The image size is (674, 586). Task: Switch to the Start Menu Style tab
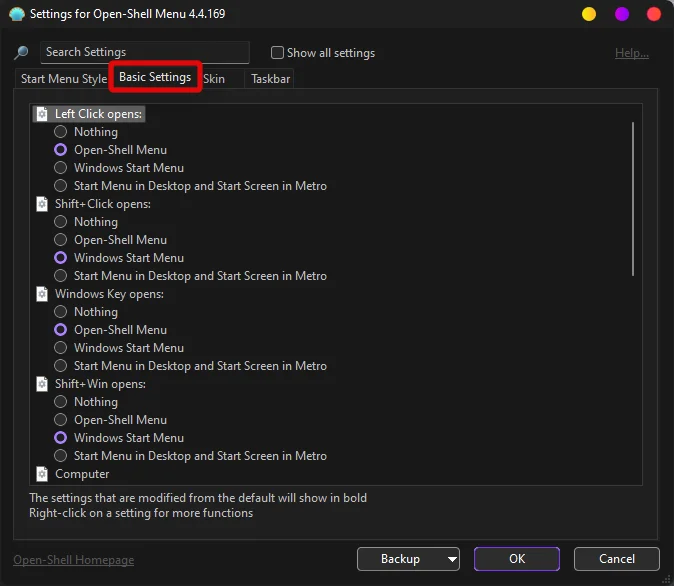64,79
